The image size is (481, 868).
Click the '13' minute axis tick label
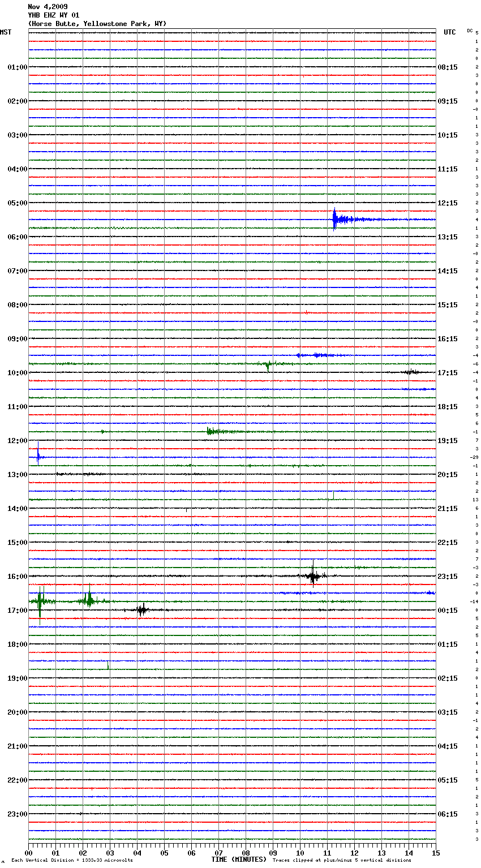click(382, 853)
